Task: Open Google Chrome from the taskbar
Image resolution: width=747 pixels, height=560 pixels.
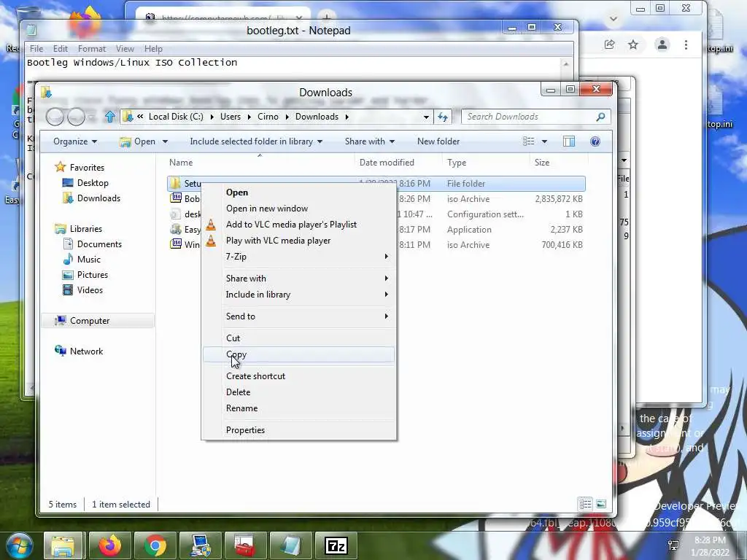Action: (155, 545)
